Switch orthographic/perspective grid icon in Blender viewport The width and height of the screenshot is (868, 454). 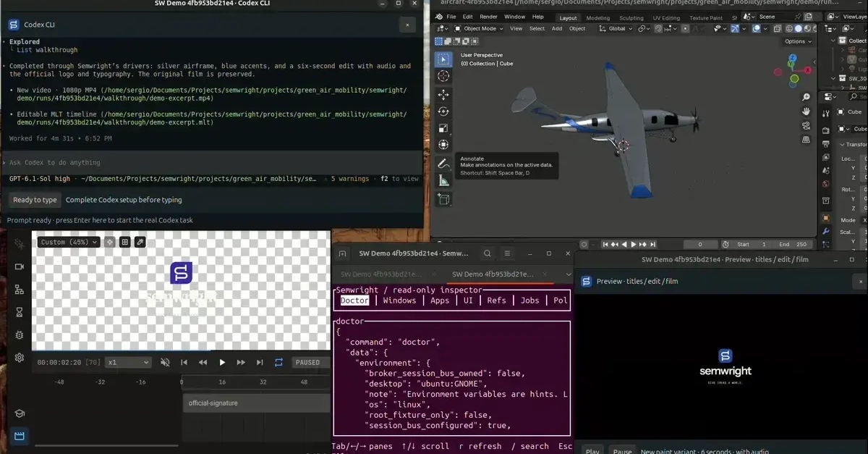(807, 139)
